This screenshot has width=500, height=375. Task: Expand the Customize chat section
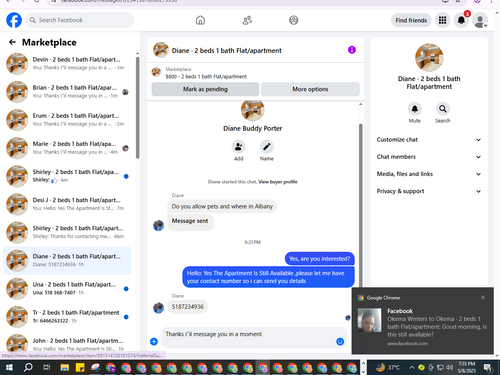[429, 140]
